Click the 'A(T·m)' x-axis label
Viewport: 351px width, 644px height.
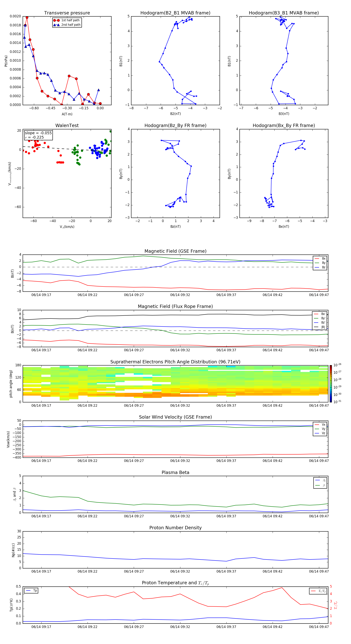[x=67, y=114]
